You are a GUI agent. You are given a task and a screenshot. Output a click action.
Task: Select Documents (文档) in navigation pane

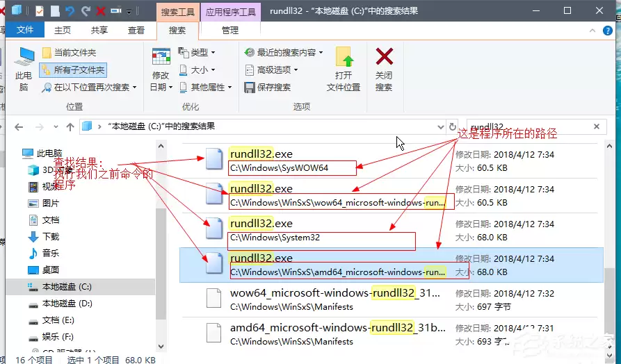44,220
